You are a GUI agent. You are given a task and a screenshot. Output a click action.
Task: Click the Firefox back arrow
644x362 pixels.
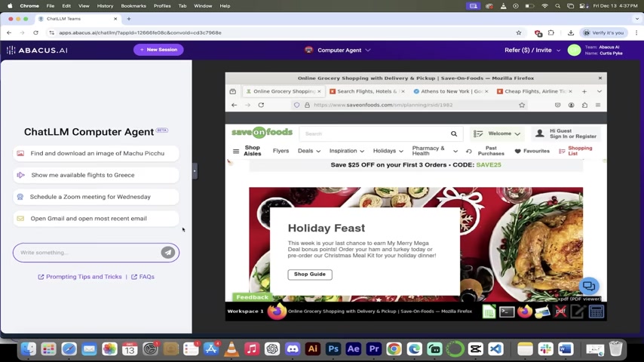[x=234, y=105]
